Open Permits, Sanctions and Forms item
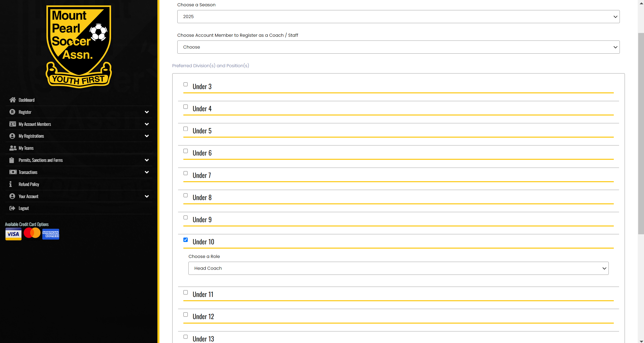Image resolution: width=644 pixels, height=343 pixels. coord(79,160)
